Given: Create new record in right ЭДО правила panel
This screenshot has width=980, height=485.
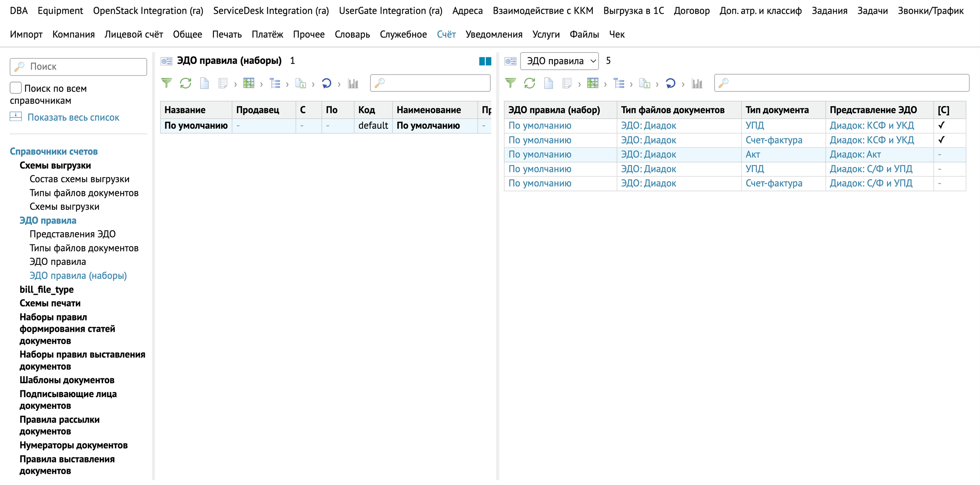Looking at the screenshot, I should coord(548,83).
